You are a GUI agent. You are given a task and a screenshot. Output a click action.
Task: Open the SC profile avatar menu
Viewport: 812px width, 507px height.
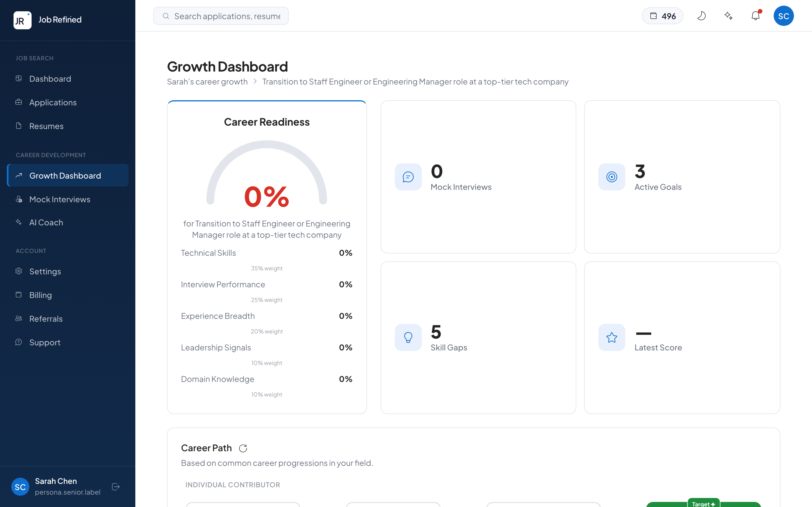point(784,15)
